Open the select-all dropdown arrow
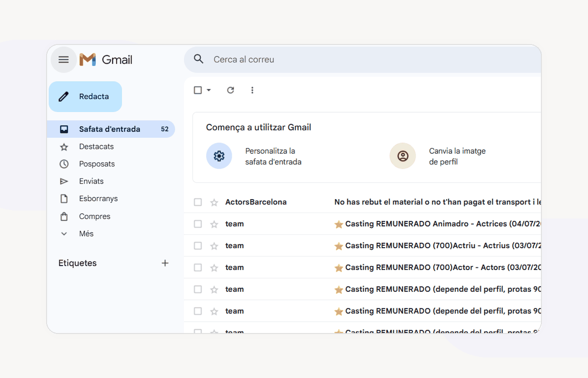588x378 pixels. [209, 90]
